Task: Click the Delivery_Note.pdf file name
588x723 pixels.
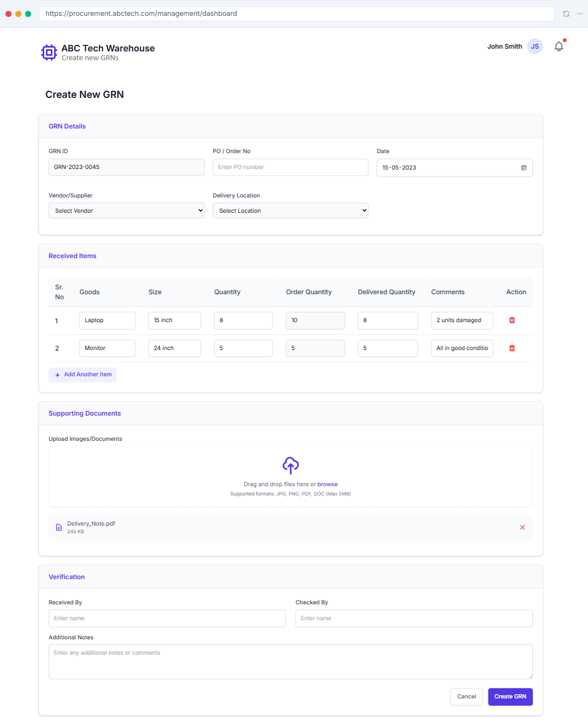Action: [91, 524]
